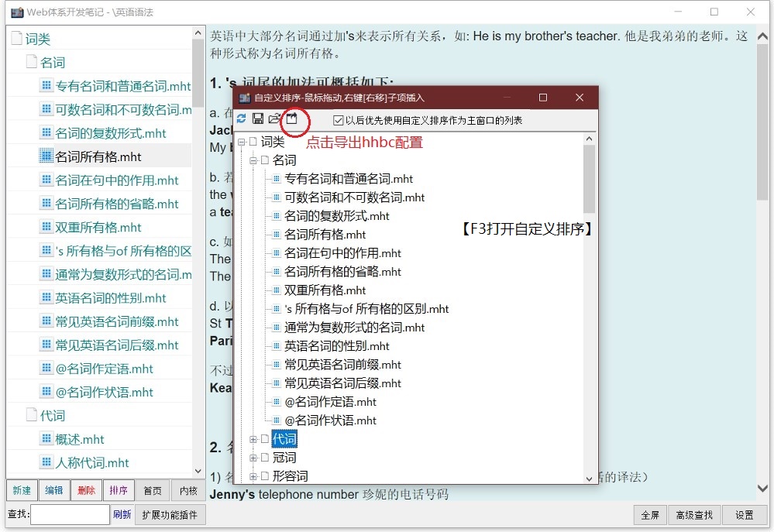Image resolution: width=774 pixels, height=532 pixels.
Task: Click the 扩展功能插件 button
Action: click(170, 515)
